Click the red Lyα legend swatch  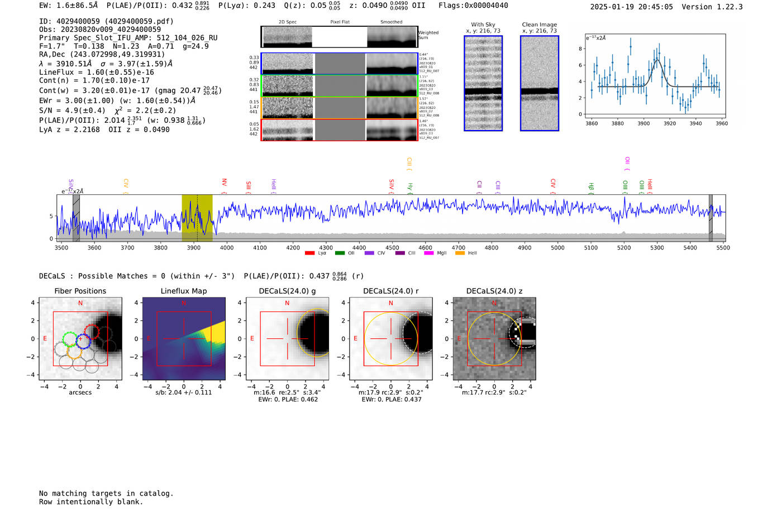point(309,253)
